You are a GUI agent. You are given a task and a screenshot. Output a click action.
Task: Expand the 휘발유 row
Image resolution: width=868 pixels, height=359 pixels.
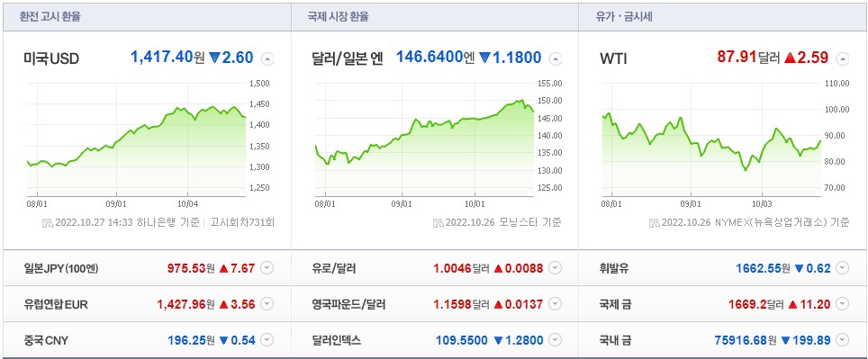(x=842, y=268)
